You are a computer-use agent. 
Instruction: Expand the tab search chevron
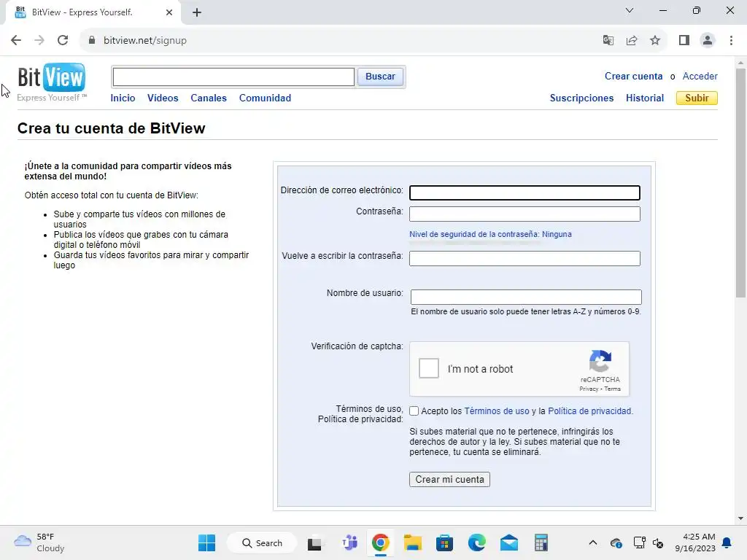630,10
